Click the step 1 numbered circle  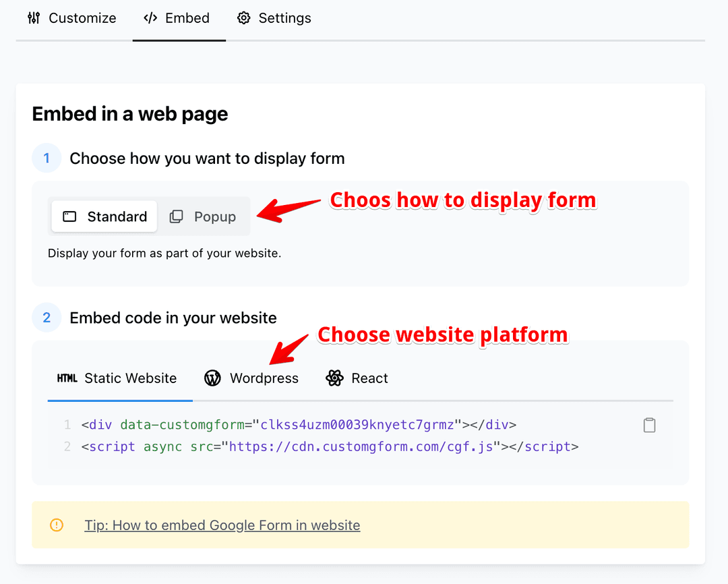point(47,158)
